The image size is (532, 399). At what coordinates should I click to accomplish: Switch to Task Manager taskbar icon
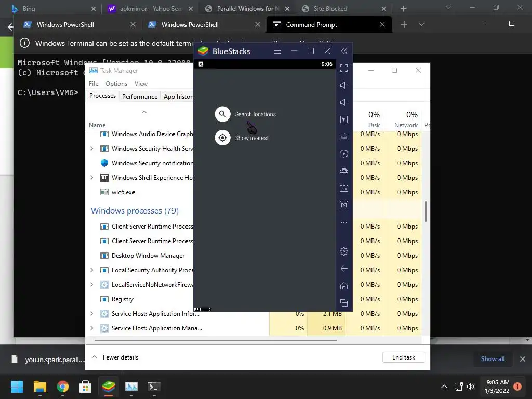tap(131, 387)
